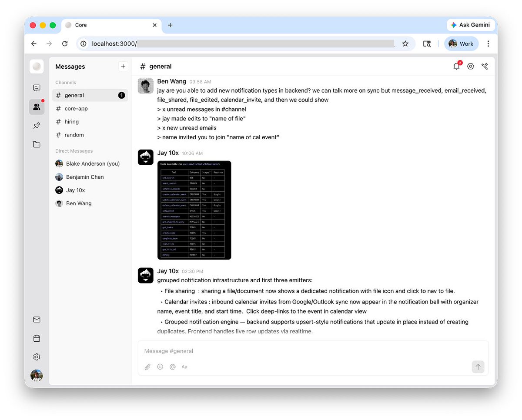This screenshot has width=522, height=420.
Task: Open the people icon with red dot
Action: (37, 107)
